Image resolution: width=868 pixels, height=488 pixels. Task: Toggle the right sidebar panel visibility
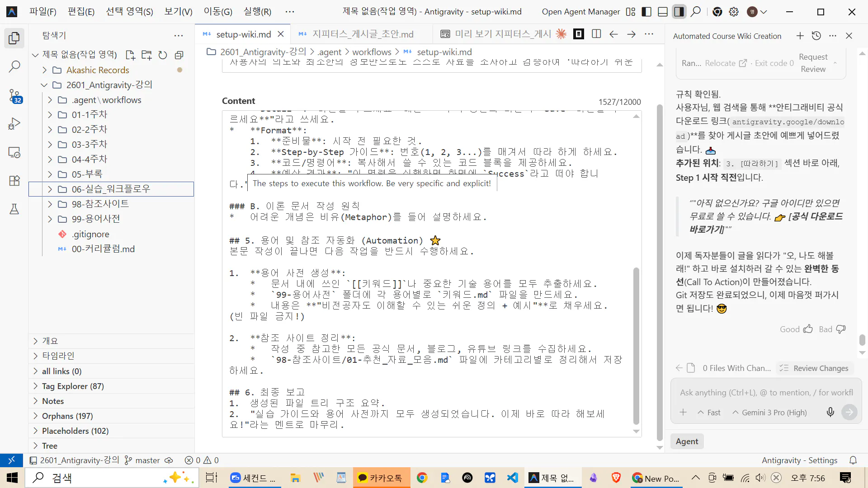tap(679, 11)
